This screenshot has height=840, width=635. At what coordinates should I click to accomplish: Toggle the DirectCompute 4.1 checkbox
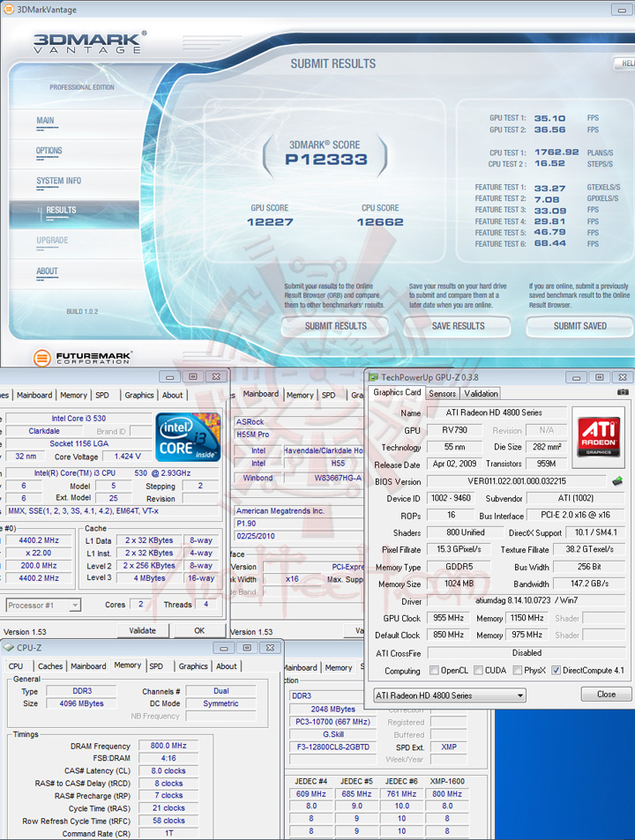pos(557,670)
